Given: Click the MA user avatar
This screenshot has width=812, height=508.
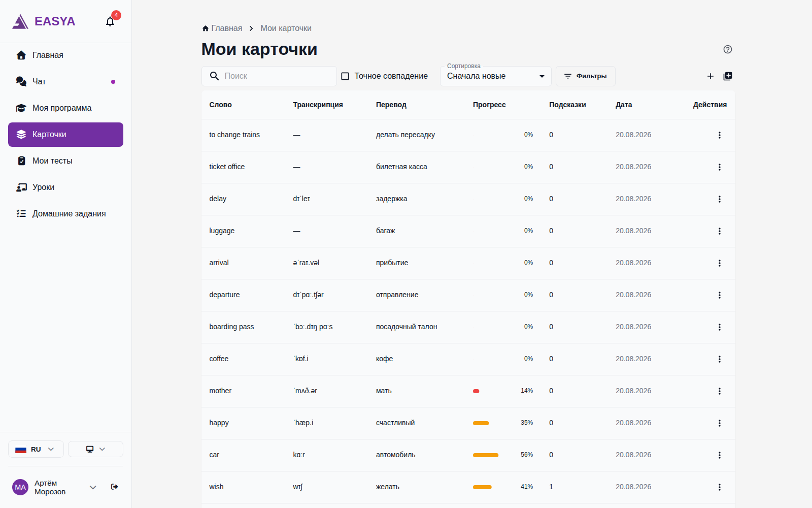Looking at the screenshot, I should pyautogui.click(x=20, y=487).
